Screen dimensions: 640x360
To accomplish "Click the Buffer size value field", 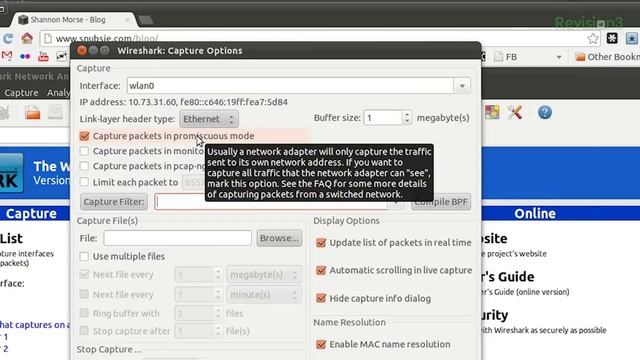I will tap(383, 118).
